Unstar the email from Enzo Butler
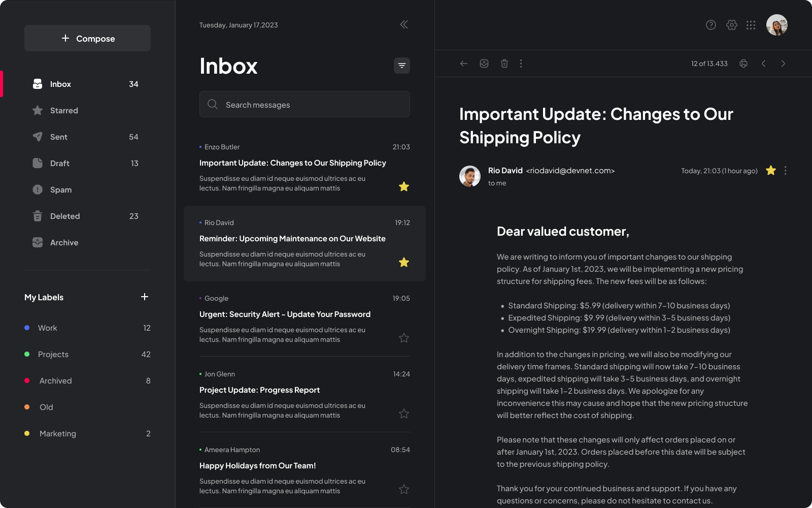 point(404,186)
